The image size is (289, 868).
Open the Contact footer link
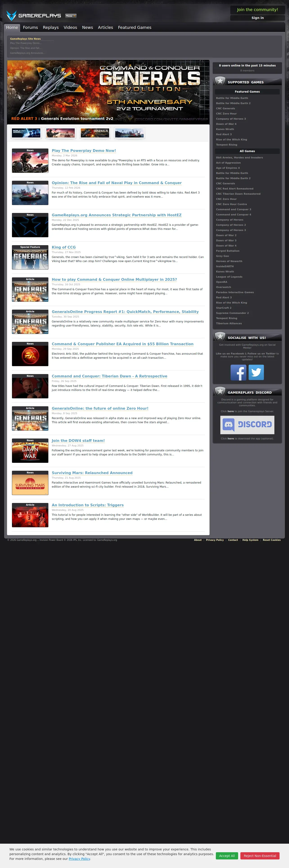(x=233, y=540)
